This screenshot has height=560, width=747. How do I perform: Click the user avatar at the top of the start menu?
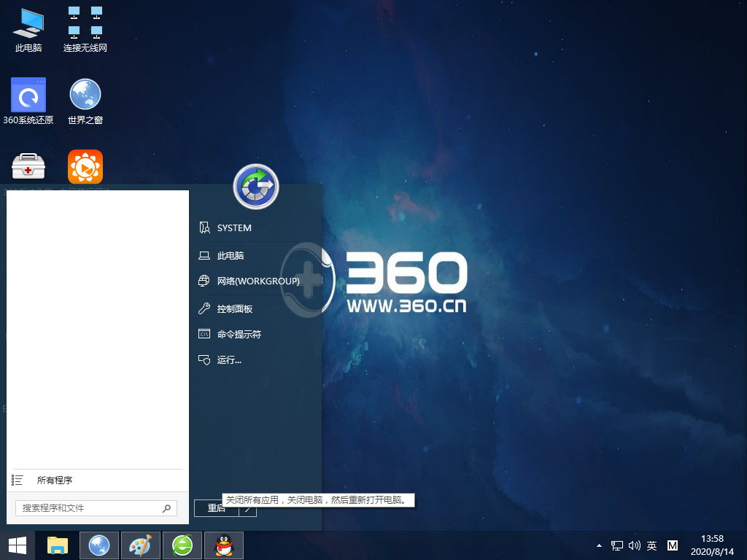(x=256, y=186)
